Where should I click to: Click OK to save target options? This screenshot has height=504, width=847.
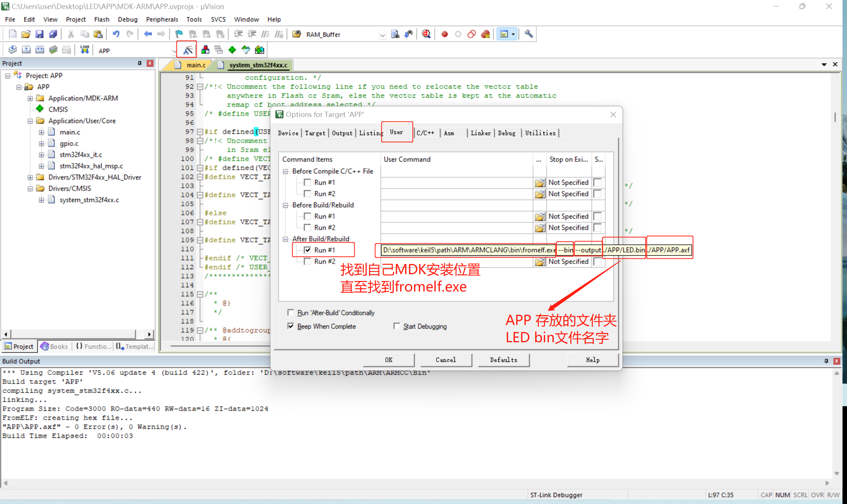pyautogui.click(x=389, y=360)
